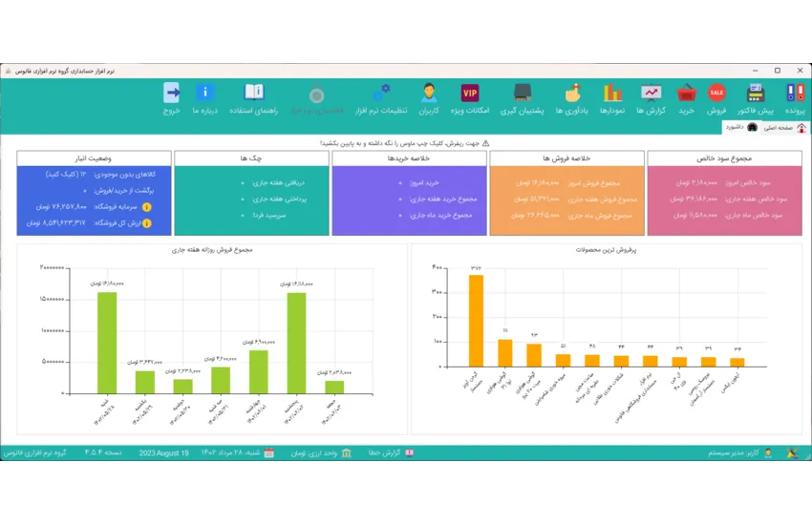Click the خروج (Exit) arrow icon
Image resolution: width=812 pixels, height=525 pixels.
pos(171,94)
